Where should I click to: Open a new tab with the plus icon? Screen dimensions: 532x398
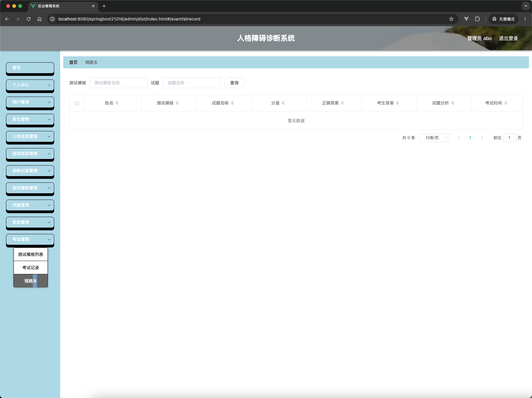click(104, 6)
